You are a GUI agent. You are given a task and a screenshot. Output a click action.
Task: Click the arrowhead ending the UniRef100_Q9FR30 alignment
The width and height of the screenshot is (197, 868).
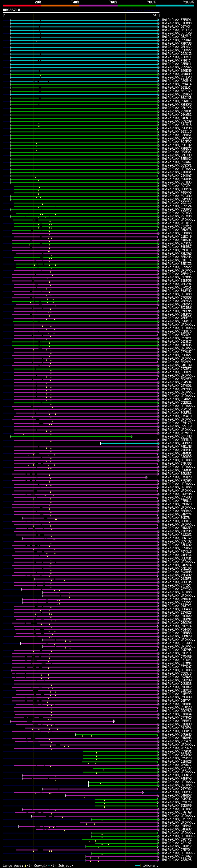(x=158, y=128)
